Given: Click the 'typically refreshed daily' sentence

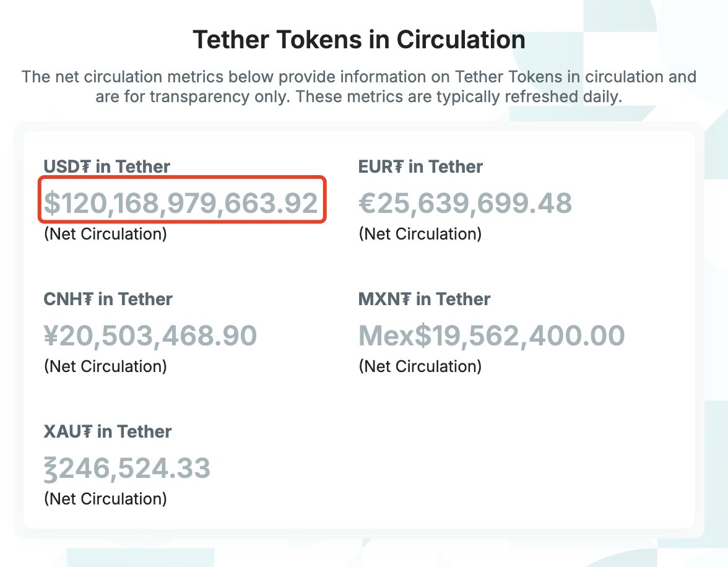Looking at the screenshot, I should (x=359, y=97).
